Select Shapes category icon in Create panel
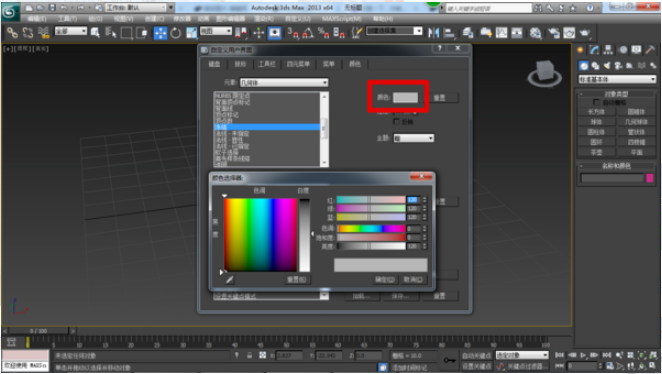Viewport: 662px width, 374px height. 595,65
